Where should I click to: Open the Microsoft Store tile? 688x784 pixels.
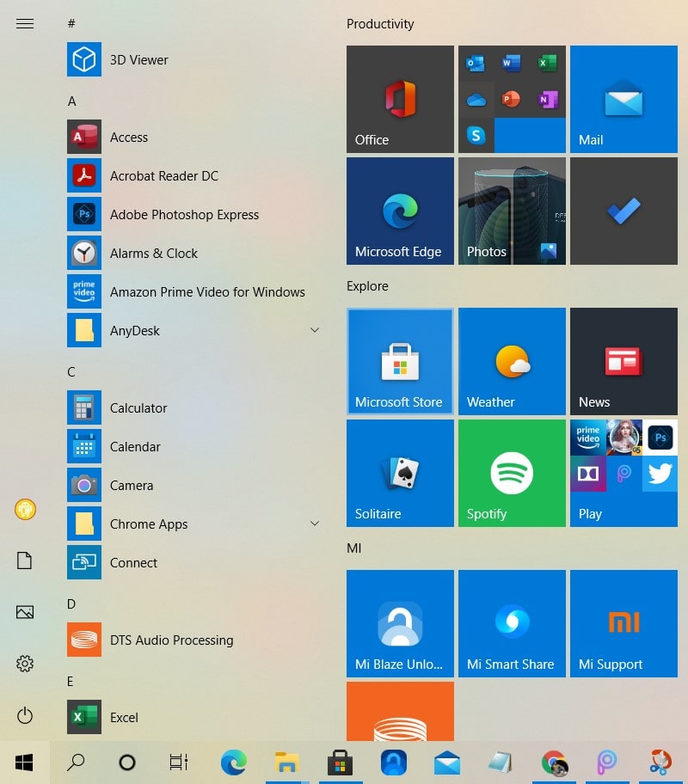(x=400, y=362)
